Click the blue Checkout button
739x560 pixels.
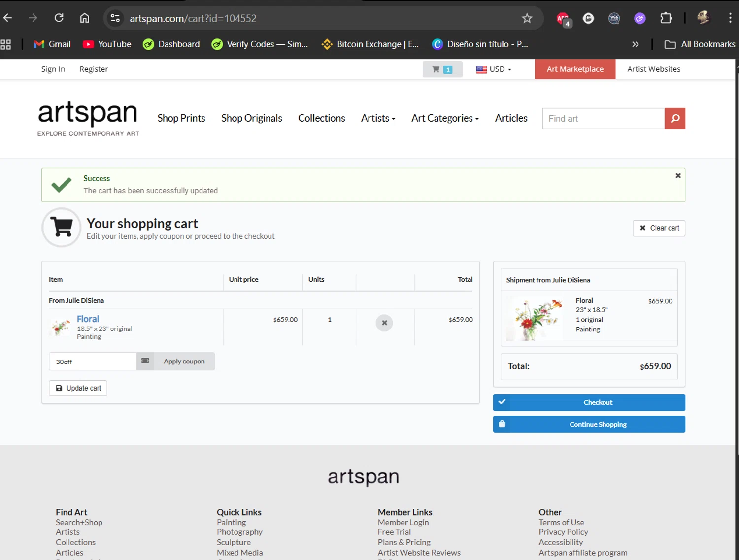click(589, 402)
